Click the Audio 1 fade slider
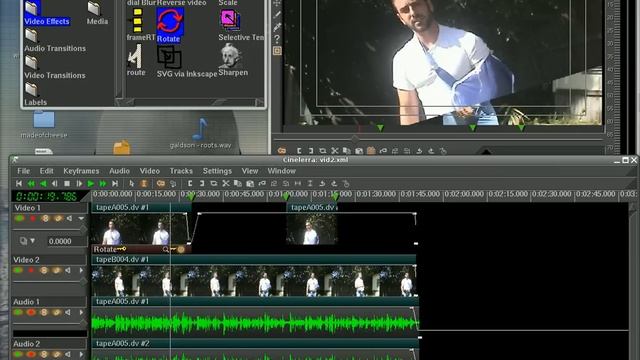Image resolution: width=640 pixels, height=360 pixels. pos(50,323)
